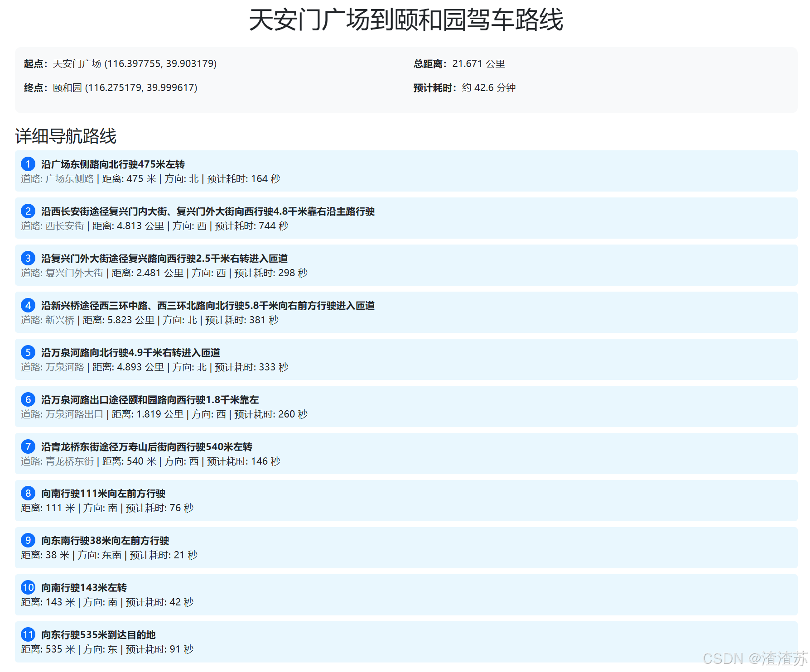Click the step 7 number badge
The height and width of the screenshot is (672, 810).
28,446
